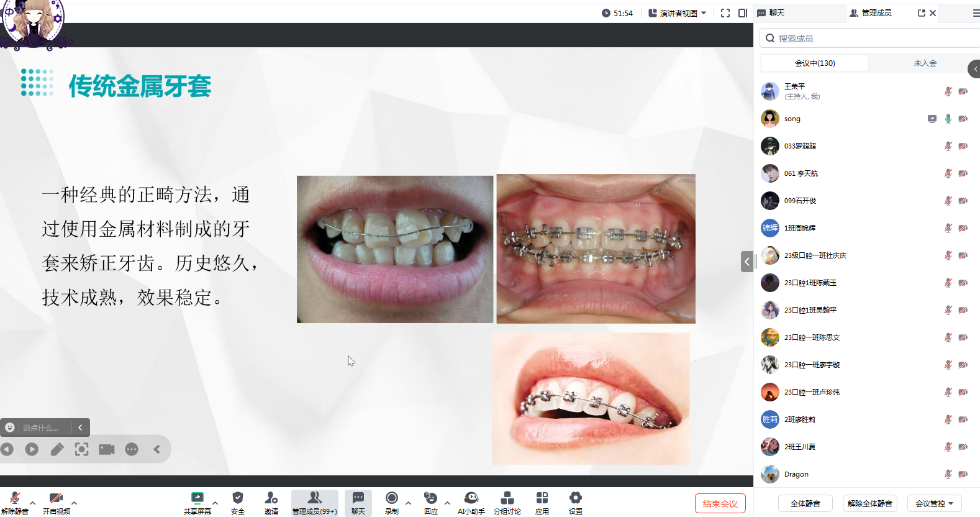The height and width of the screenshot is (517, 980).
Task: Start recording with the 录制 icon
Action: 391,498
